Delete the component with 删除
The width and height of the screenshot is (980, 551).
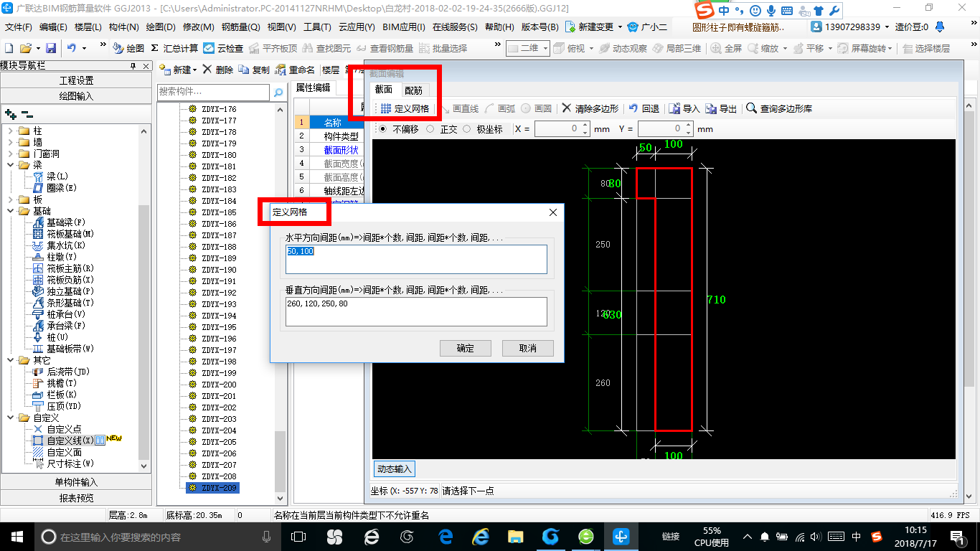[218, 70]
